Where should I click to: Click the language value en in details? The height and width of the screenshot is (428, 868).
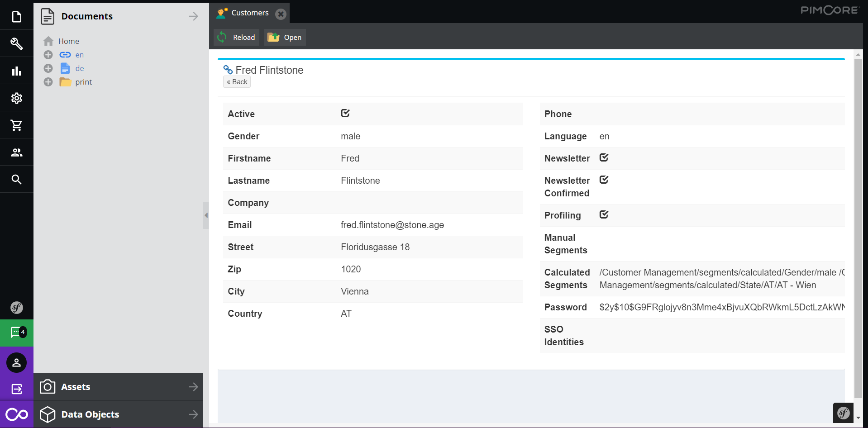coord(604,136)
